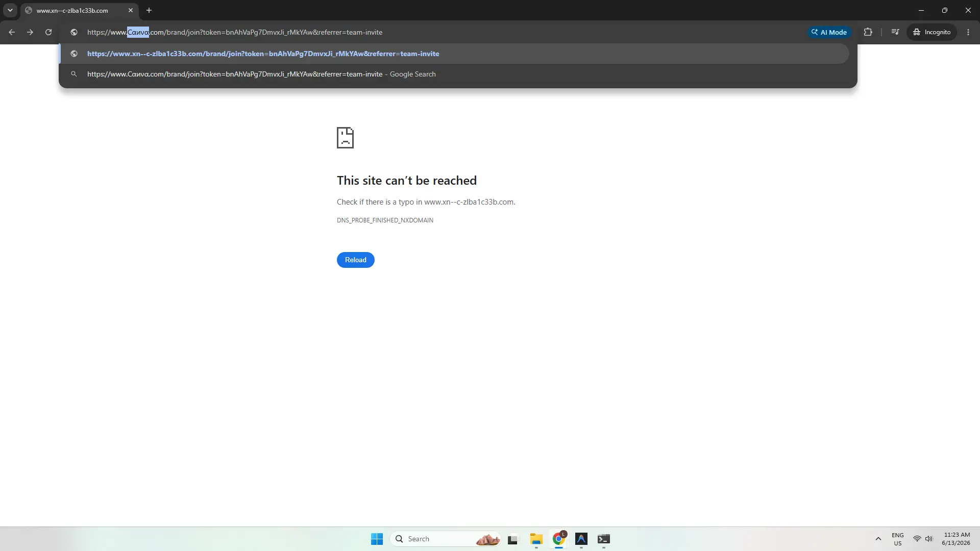The height and width of the screenshot is (551, 980).
Task: Open a new tab with plus button
Action: pos(149,10)
